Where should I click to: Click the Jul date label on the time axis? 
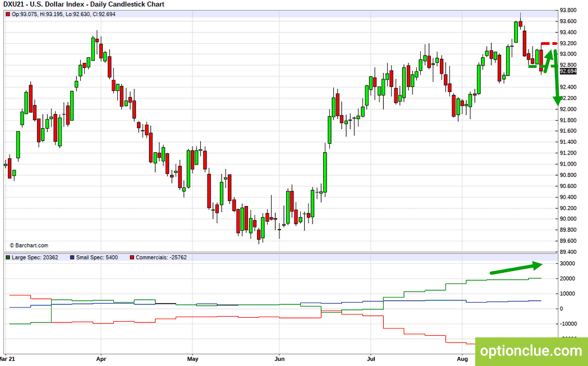370,359
